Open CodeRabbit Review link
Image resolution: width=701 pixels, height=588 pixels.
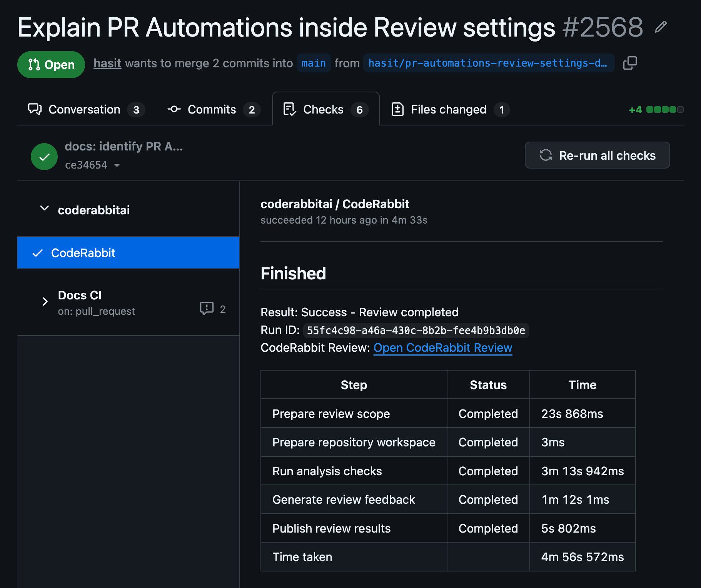tap(443, 347)
